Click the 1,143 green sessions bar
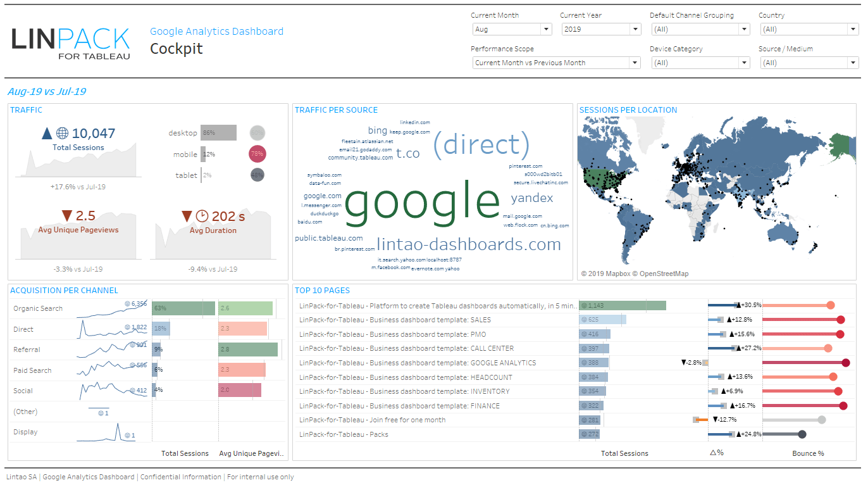The image size is (868, 485). [623, 305]
